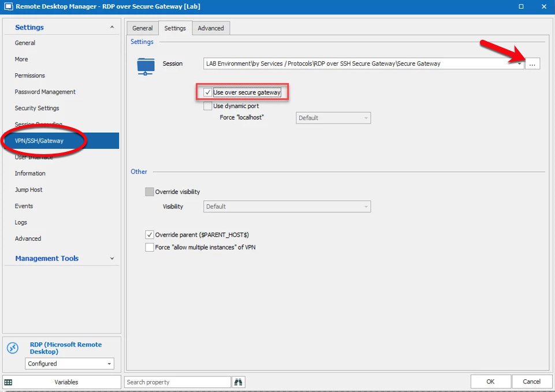Collapse the Settings sidebar section
This screenshot has width=555, height=392.
(112, 28)
